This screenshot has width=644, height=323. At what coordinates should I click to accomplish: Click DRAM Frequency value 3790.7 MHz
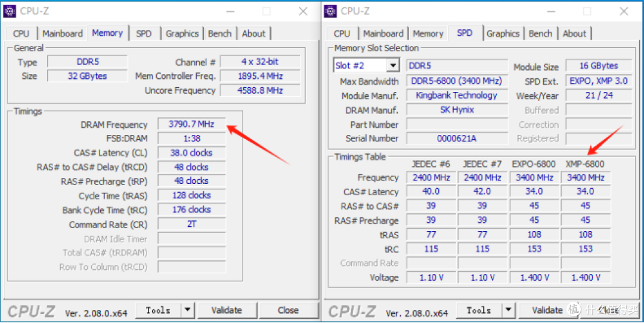(x=192, y=124)
